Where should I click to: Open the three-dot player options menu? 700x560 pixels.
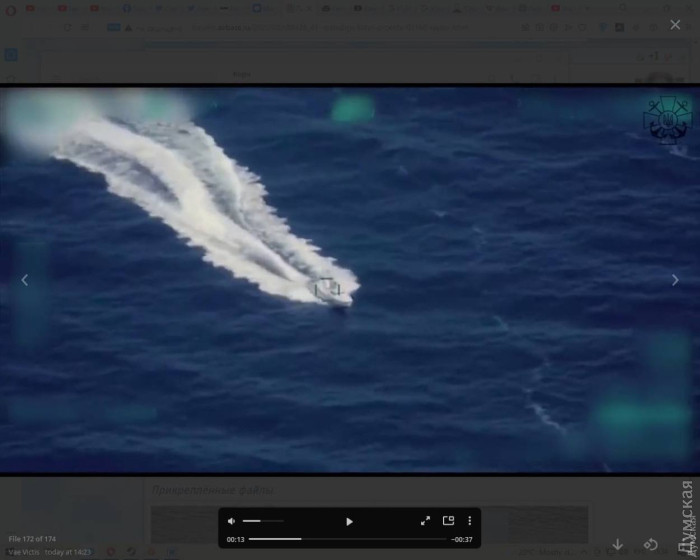[469, 521]
